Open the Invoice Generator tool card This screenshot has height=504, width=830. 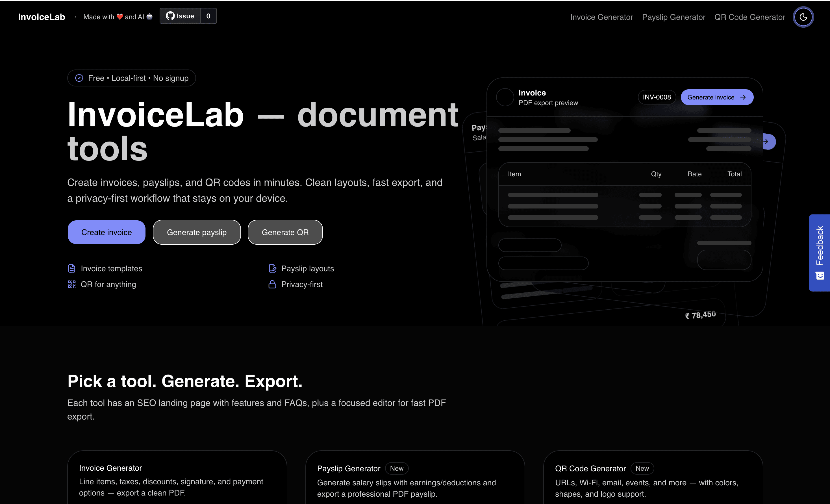pyautogui.click(x=177, y=477)
